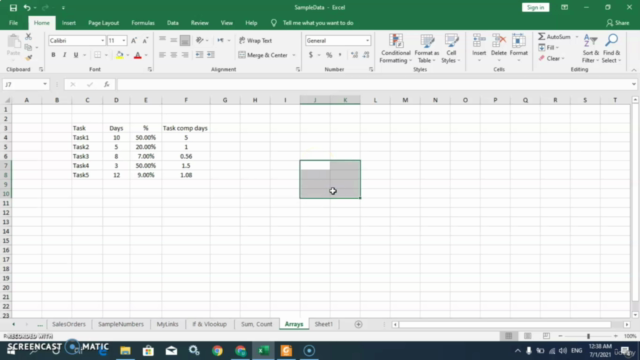Click the Share button
Screen dimensions: 640x360
(618, 23)
